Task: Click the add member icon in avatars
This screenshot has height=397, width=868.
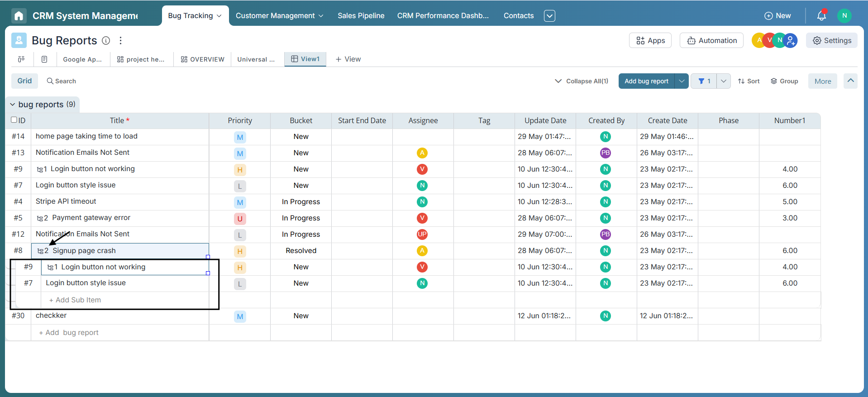Action: (x=791, y=40)
